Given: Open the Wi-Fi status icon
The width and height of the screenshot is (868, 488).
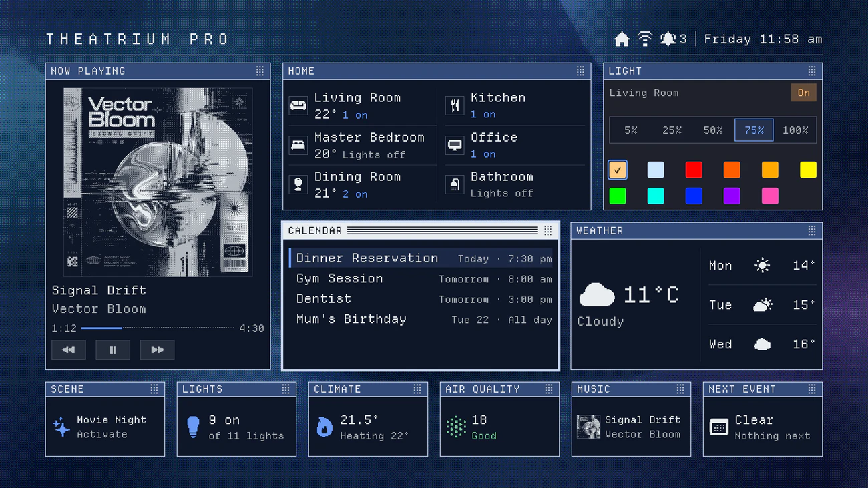Looking at the screenshot, I should coord(644,39).
